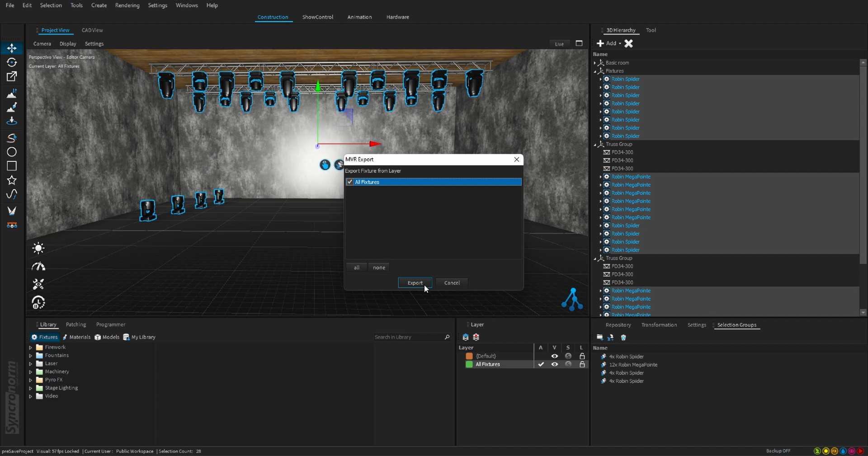Select the Move tool in left toolbar
Image resolution: width=868 pixels, height=456 pixels.
point(12,48)
